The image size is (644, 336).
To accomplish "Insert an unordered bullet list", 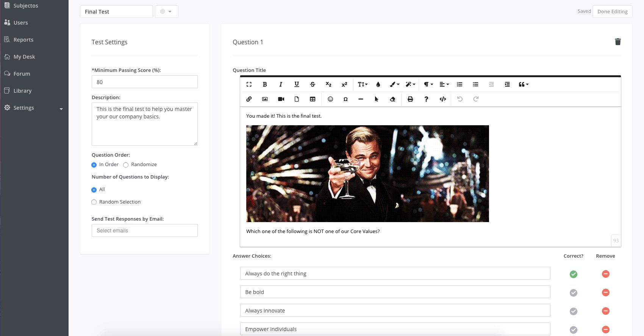I will [475, 84].
